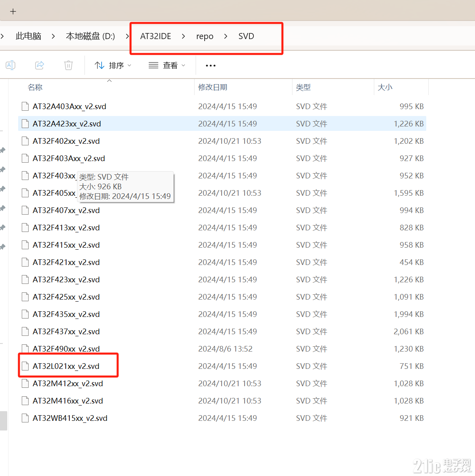Sort by the 类型 column header

tap(303, 87)
